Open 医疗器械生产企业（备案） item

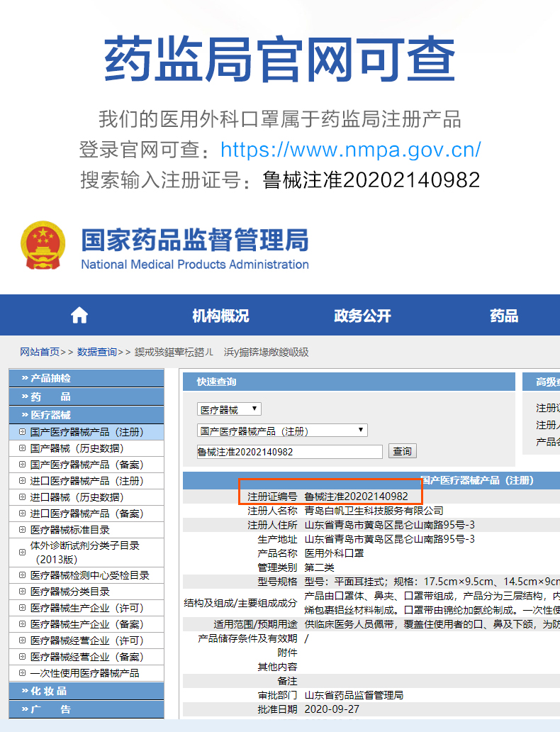pyautogui.click(x=86, y=624)
